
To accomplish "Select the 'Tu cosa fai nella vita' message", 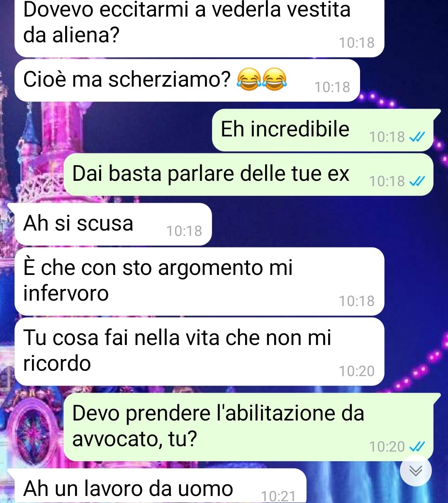I will (199, 352).
